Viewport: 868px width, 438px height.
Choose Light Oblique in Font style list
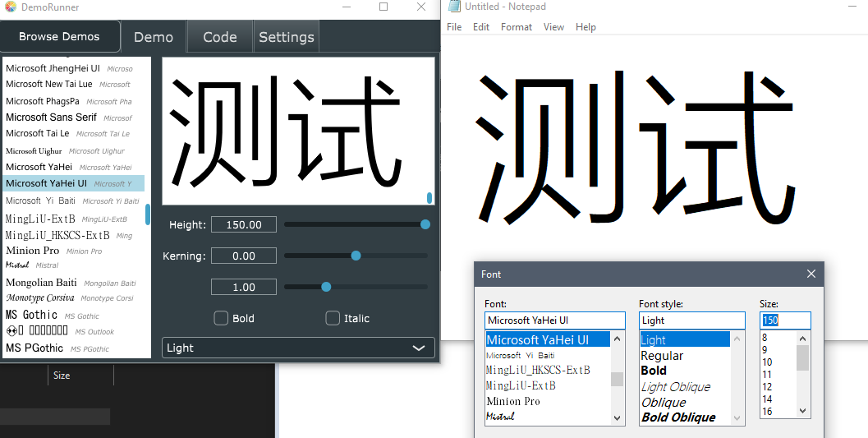[x=686, y=386]
